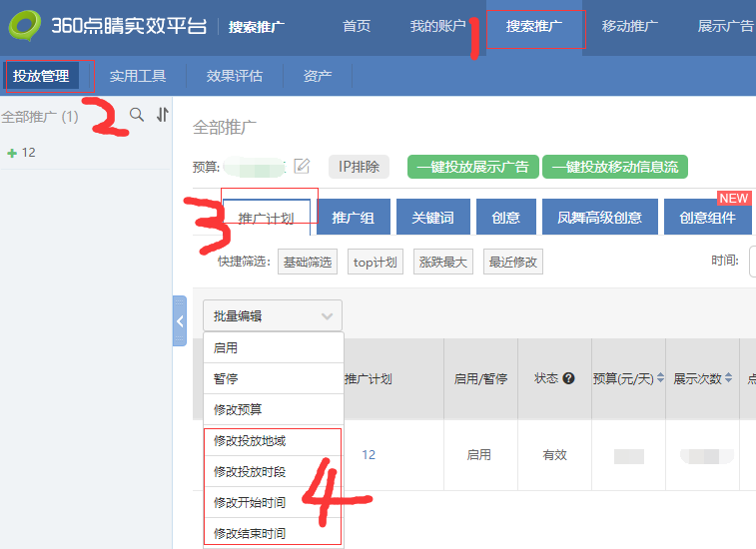This screenshot has height=549, width=756.
Task: Expand plan 12 with the green plus
Action: (x=11, y=153)
